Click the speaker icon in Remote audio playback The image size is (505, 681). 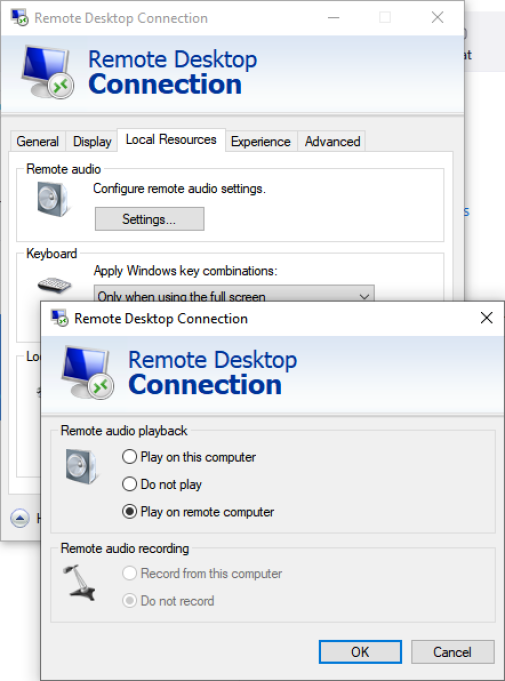(81, 466)
